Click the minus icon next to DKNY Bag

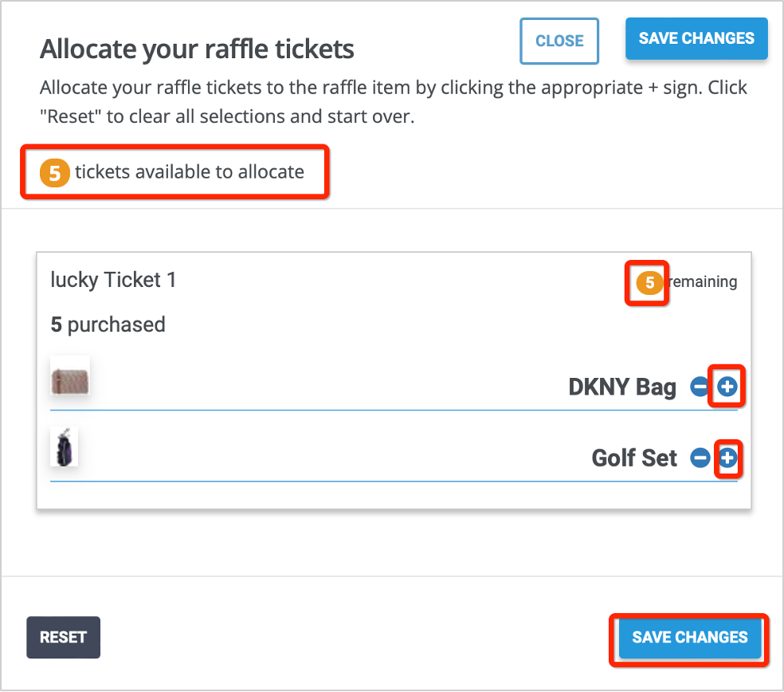pyautogui.click(x=699, y=386)
